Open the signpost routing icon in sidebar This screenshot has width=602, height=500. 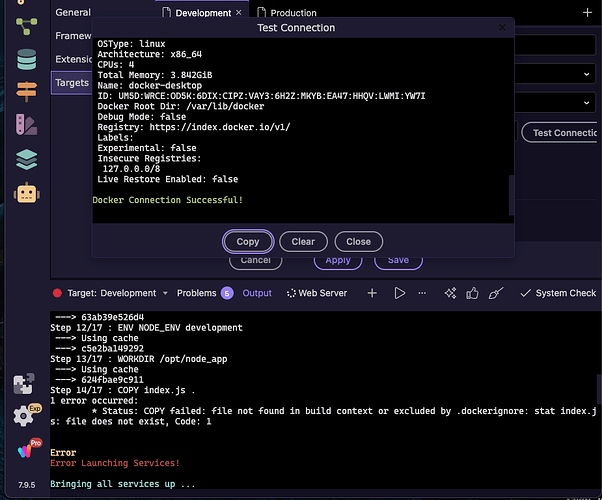coord(26,91)
